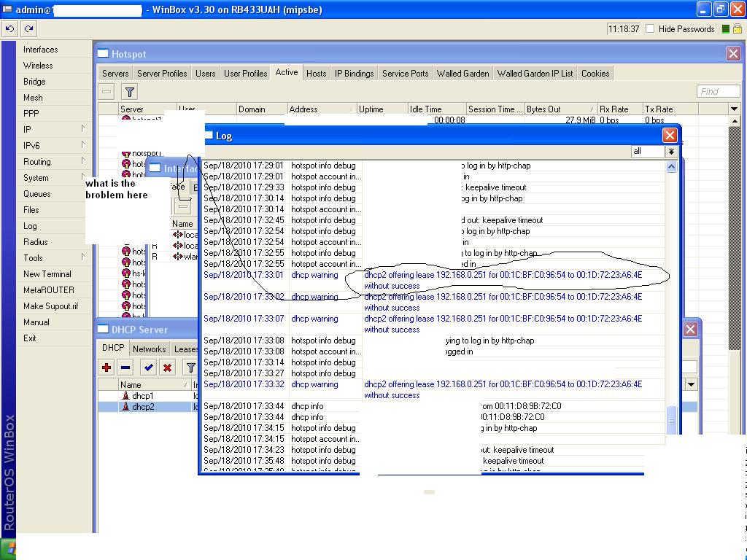The width and height of the screenshot is (747, 560).
Task: Click Make Supout.rif in sidebar
Action: point(50,306)
